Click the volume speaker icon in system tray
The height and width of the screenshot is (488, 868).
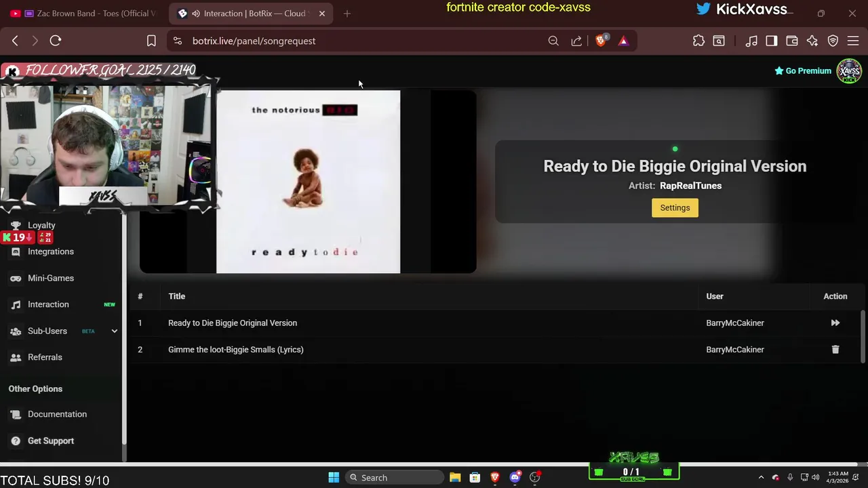click(816, 478)
